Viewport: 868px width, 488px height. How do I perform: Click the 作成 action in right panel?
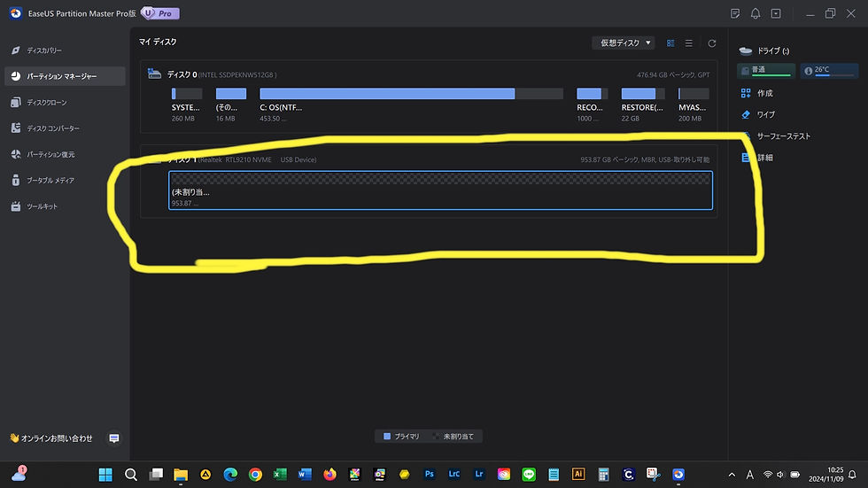point(764,93)
